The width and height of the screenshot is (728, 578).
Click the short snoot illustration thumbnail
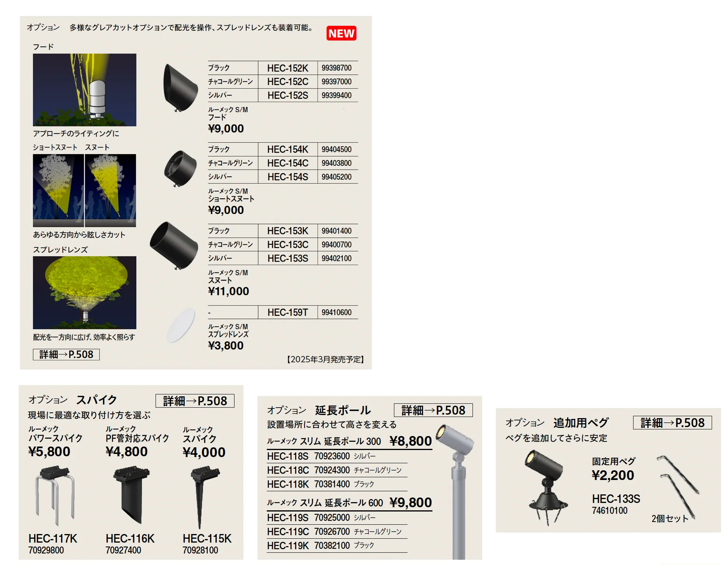(58, 191)
